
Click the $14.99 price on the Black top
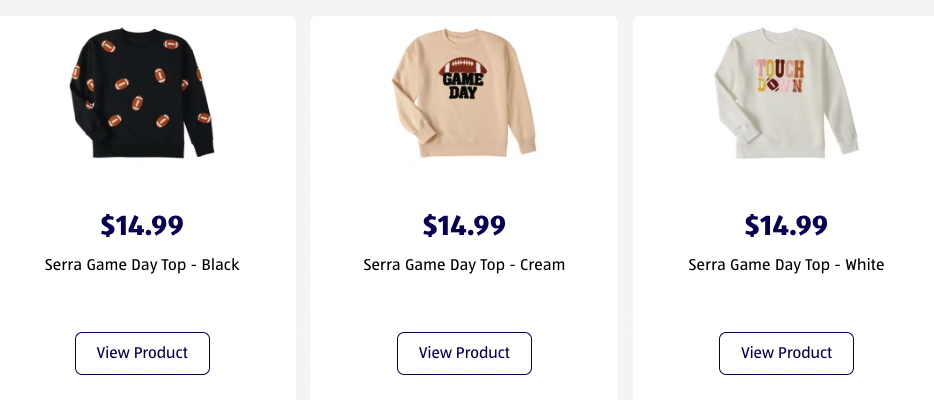(x=142, y=226)
